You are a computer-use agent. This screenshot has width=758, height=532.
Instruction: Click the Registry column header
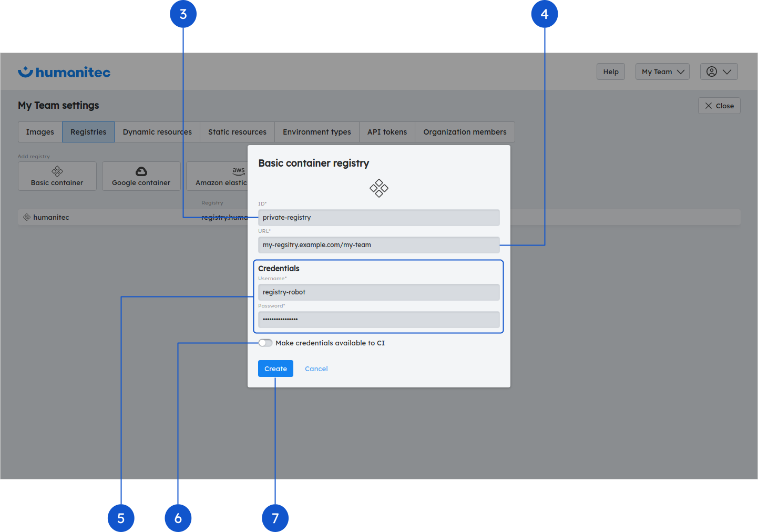[x=212, y=203]
